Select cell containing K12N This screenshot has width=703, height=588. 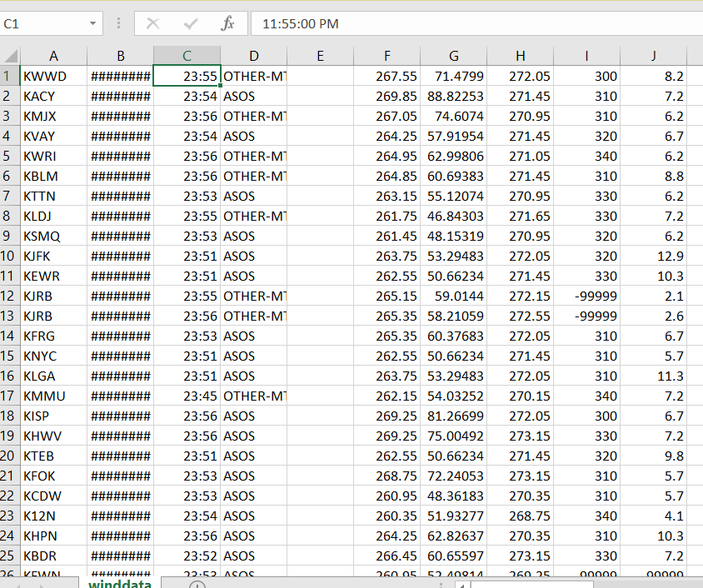(x=54, y=516)
